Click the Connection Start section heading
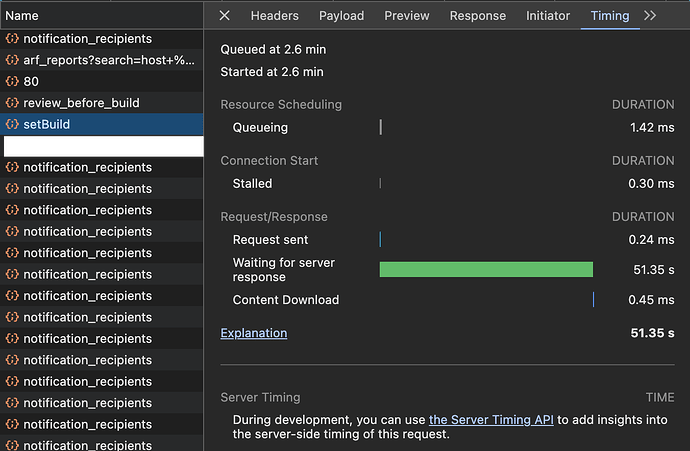 click(269, 161)
